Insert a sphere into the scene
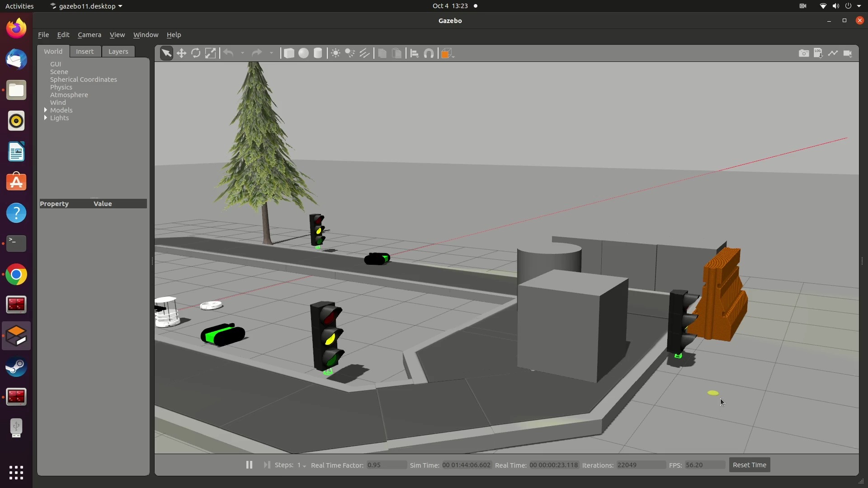 click(303, 53)
